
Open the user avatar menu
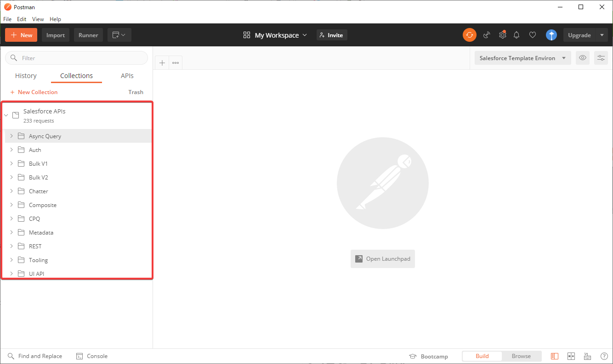click(x=551, y=35)
